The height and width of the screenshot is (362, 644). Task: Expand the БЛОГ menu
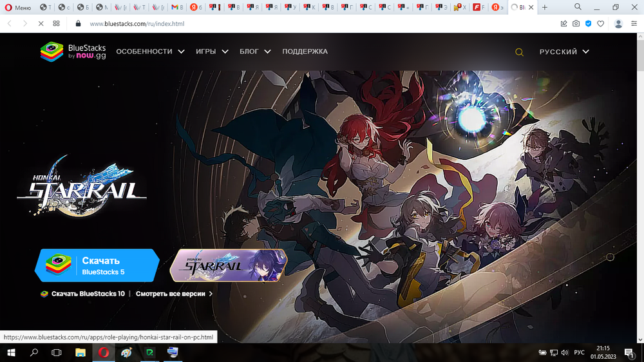tap(255, 52)
